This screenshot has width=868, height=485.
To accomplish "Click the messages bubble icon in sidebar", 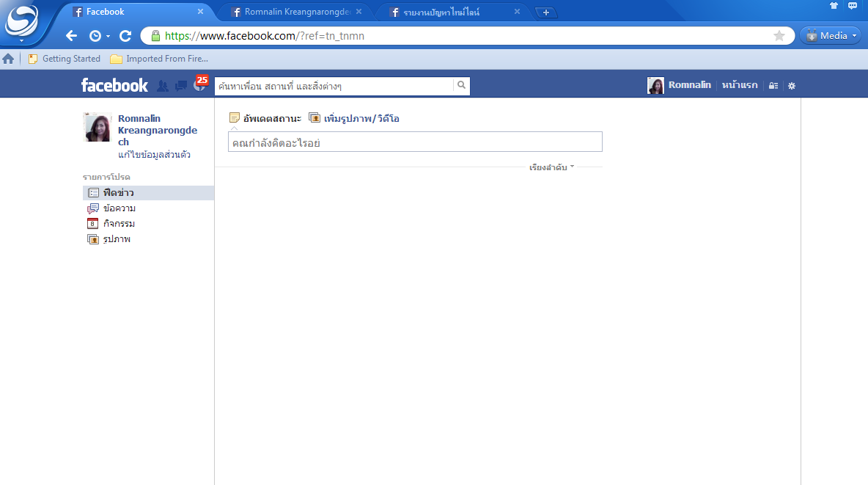I will pyautogui.click(x=93, y=208).
